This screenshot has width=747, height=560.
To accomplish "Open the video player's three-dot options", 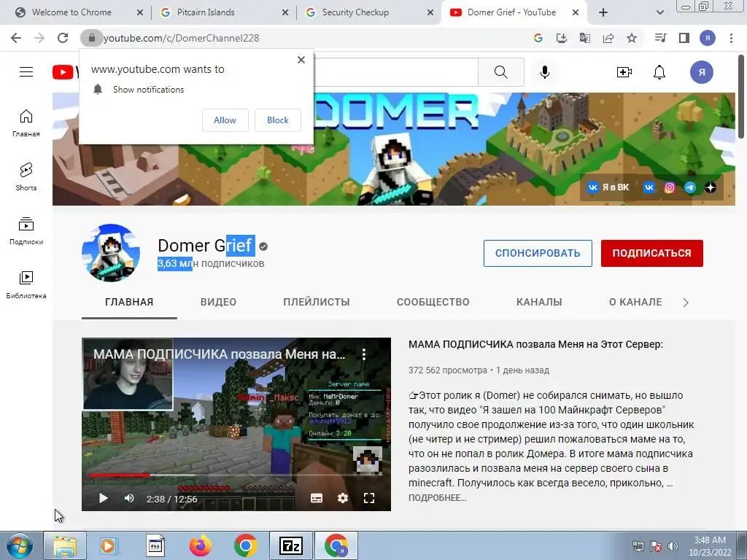I will 364,354.
